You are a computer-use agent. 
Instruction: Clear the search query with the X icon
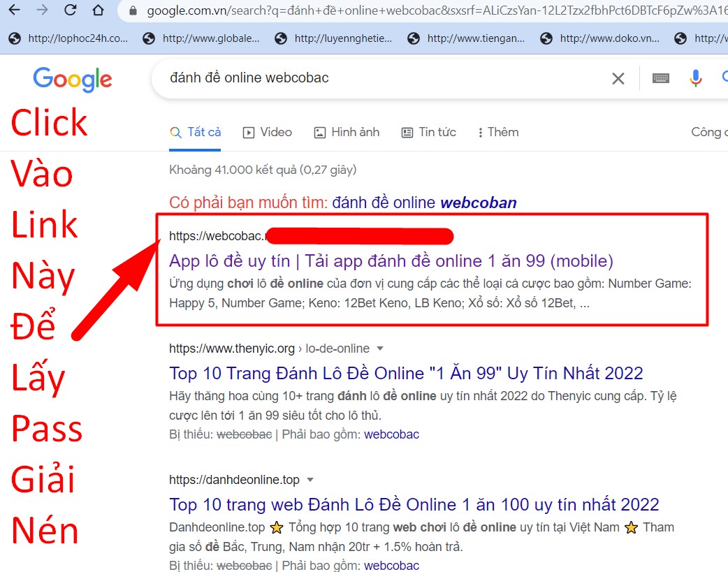point(618,78)
